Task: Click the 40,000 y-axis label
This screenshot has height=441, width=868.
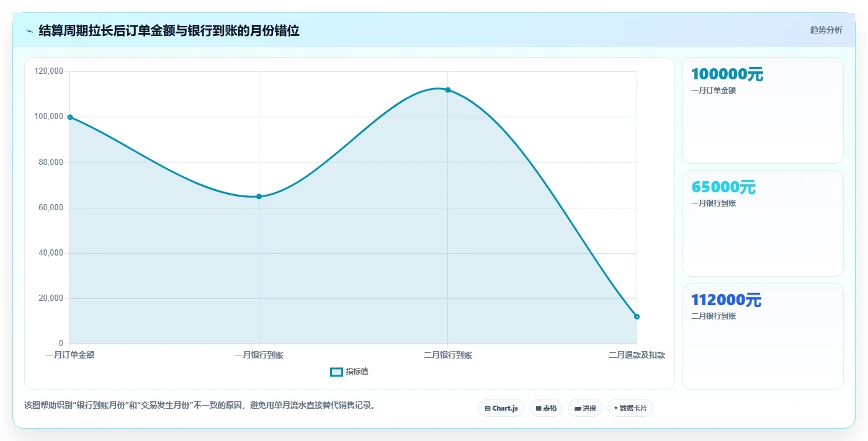Action: click(x=51, y=253)
